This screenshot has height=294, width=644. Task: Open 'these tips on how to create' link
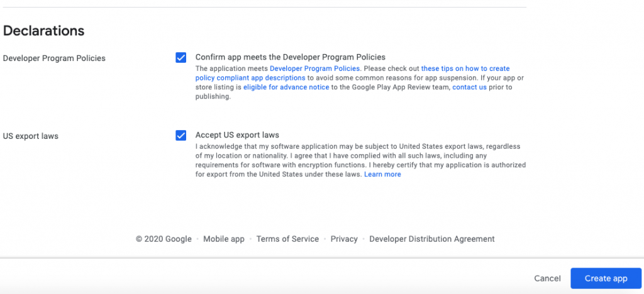(x=465, y=68)
